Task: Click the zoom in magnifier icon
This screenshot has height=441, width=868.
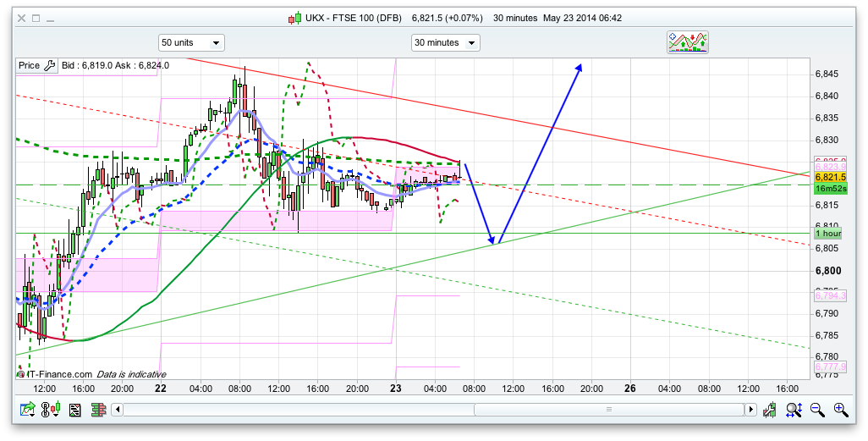Action: click(x=840, y=410)
